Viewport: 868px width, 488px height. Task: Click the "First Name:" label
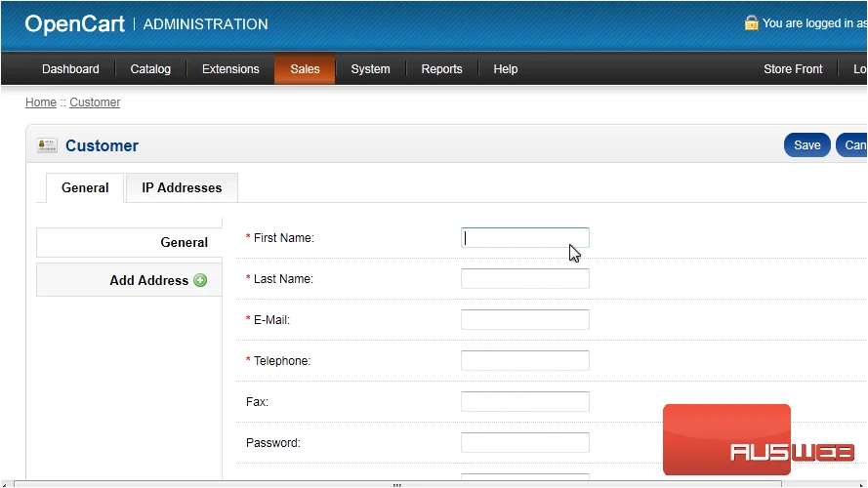click(283, 238)
